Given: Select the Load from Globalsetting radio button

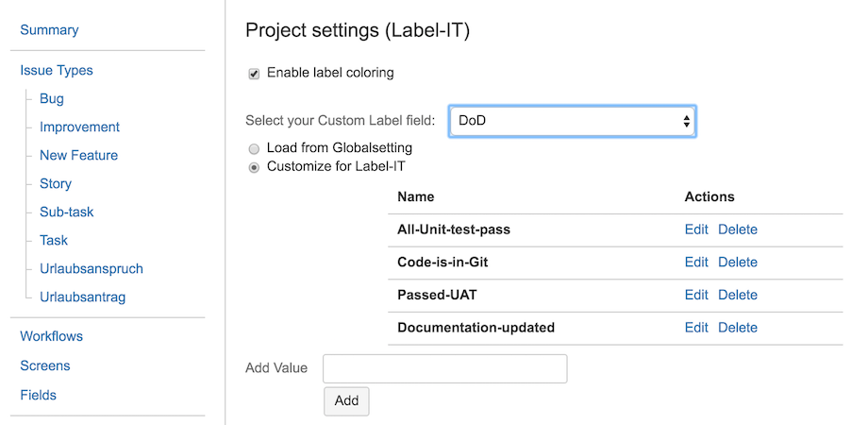Looking at the screenshot, I should pos(254,149).
